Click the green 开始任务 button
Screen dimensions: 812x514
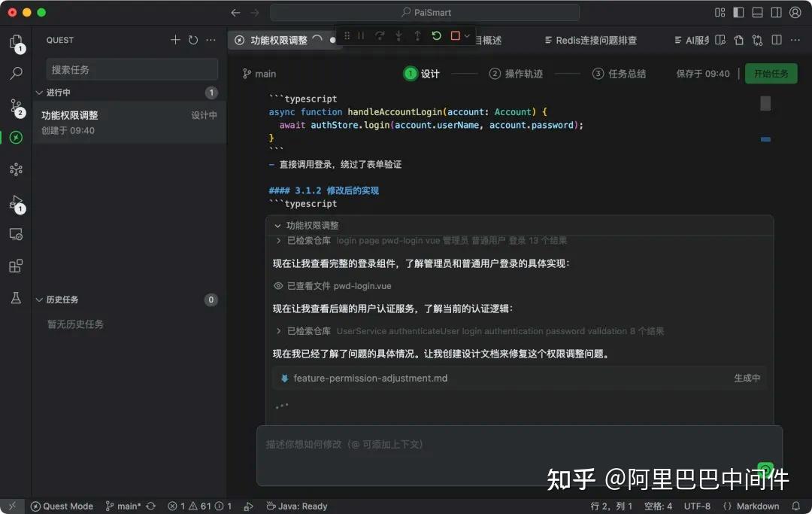click(771, 74)
